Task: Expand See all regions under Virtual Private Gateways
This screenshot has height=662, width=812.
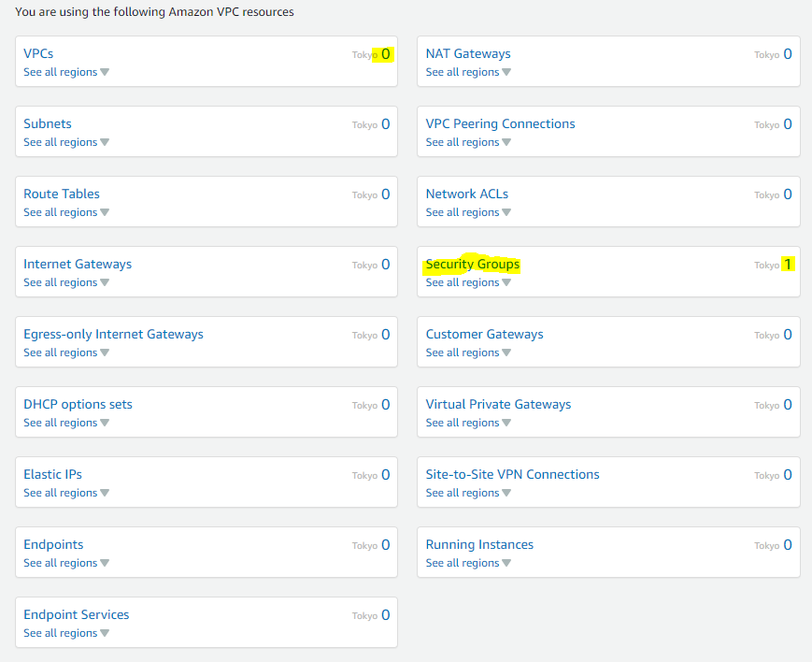Action: (x=468, y=423)
